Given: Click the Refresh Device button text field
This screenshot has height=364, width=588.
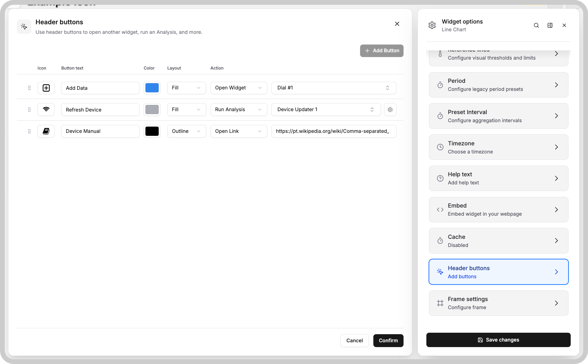Looking at the screenshot, I should [x=100, y=109].
